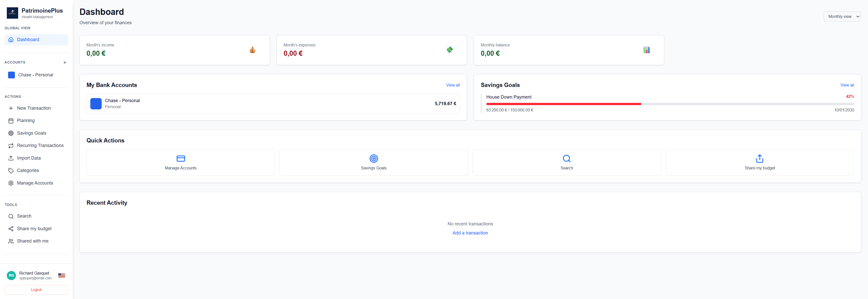
Task: Click the Add a transaction link
Action: pos(470,233)
